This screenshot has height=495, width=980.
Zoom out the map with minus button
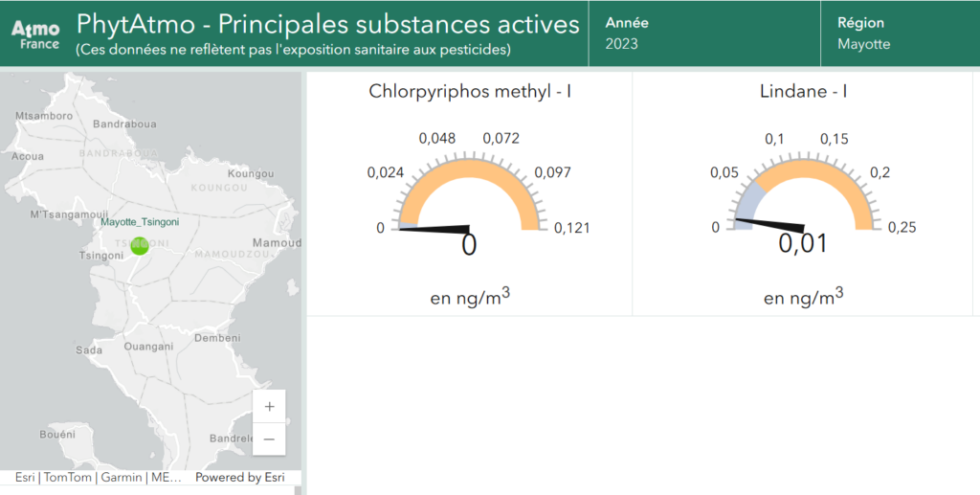click(x=269, y=439)
